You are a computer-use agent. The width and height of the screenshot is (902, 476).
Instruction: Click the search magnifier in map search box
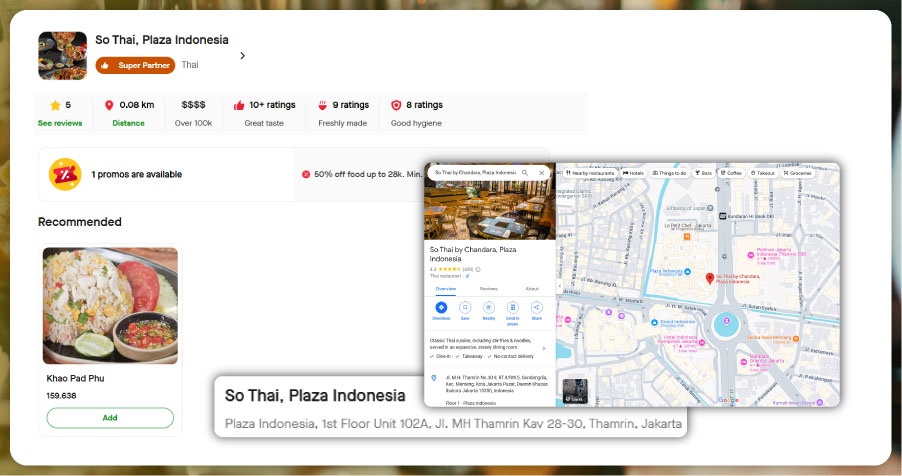click(x=525, y=173)
